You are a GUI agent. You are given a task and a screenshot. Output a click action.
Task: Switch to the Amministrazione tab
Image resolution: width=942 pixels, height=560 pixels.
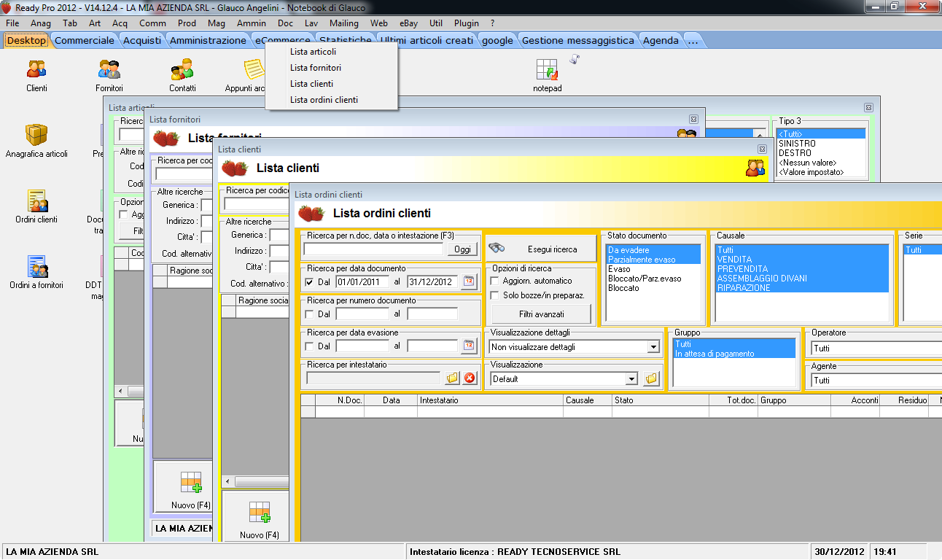208,41
